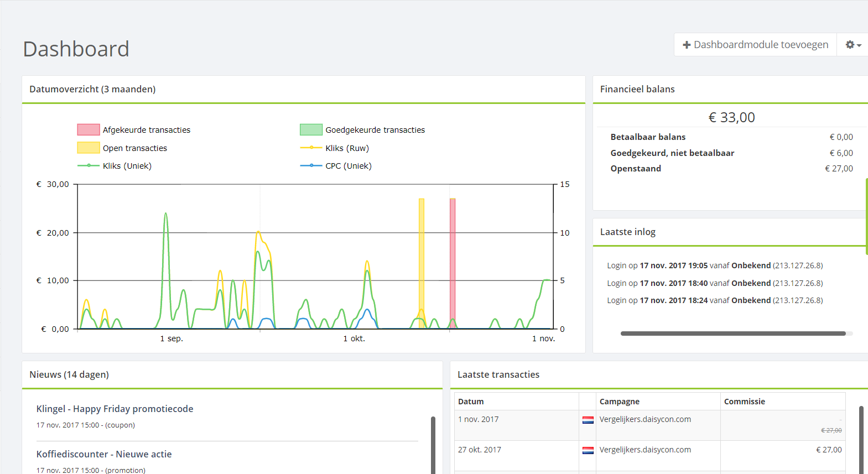
Task: Click Goedgekeurd, niet betaalbaar label
Action: 672,153
